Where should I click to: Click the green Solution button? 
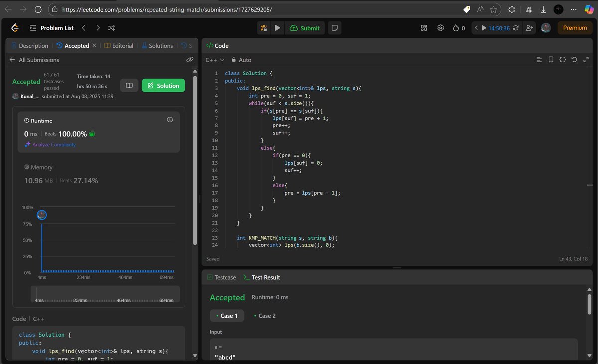click(163, 86)
